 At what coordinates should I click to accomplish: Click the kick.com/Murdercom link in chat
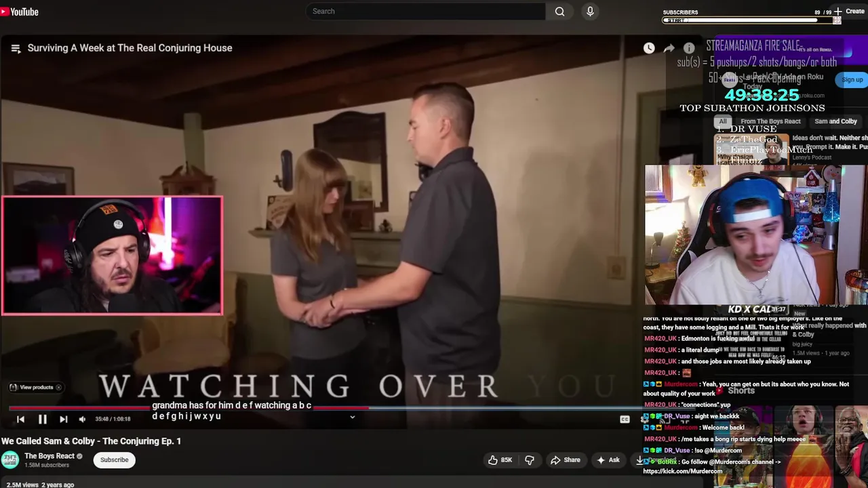coord(683,471)
